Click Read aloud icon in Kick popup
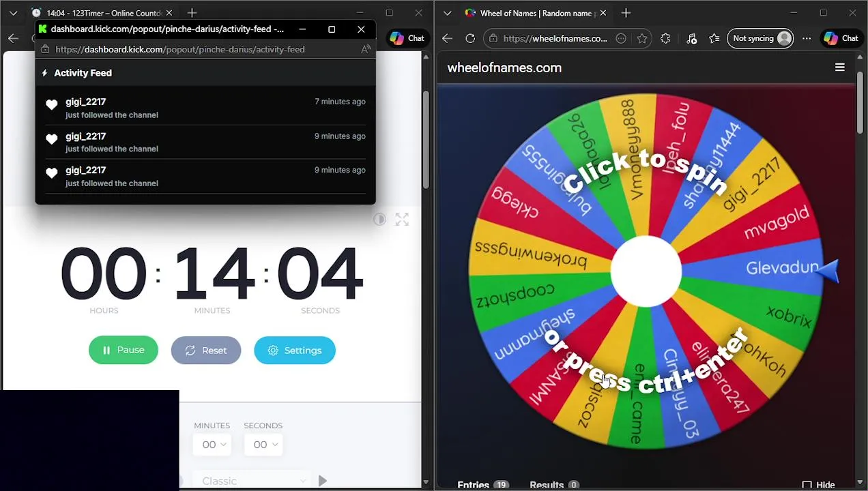 click(x=366, y=49)
